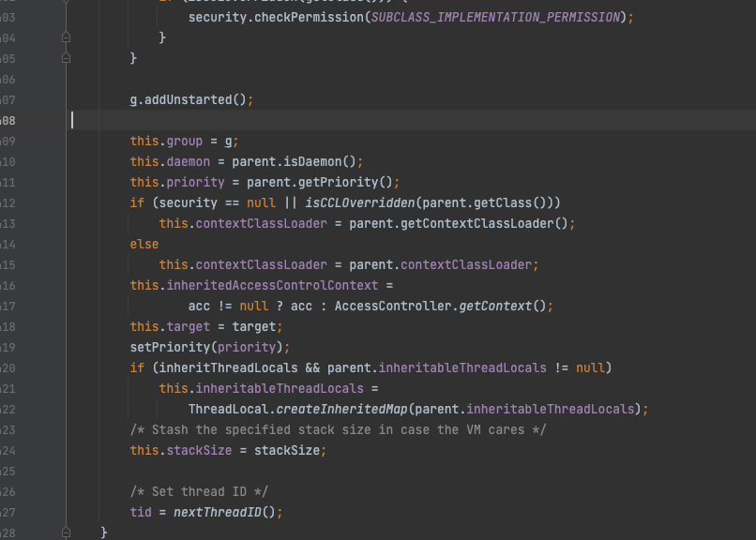The image size is (756, 540).
Task: Click the 'Set thread ID' comment
Action: pyautogui.click(x=199, y=492)
